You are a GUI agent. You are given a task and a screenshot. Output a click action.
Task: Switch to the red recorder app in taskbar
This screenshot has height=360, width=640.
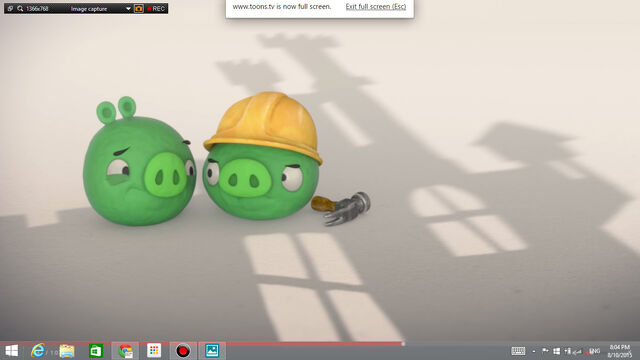click(x=183, y=351)
